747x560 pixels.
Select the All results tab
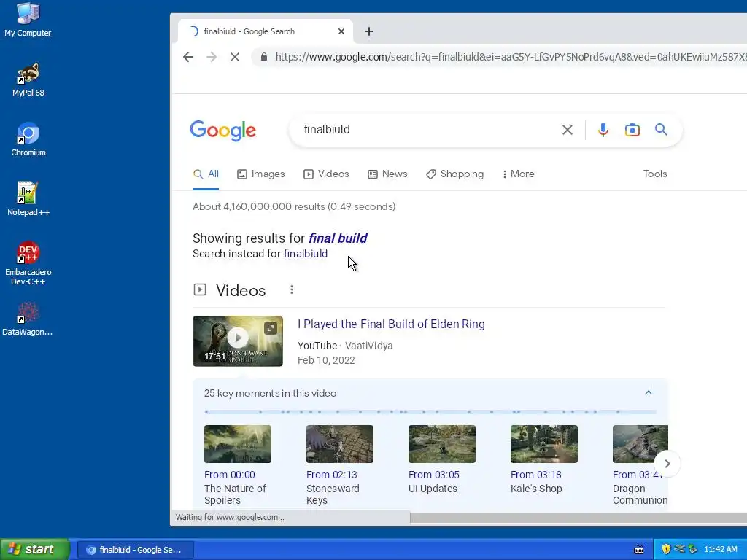click(x=206, y=174)
